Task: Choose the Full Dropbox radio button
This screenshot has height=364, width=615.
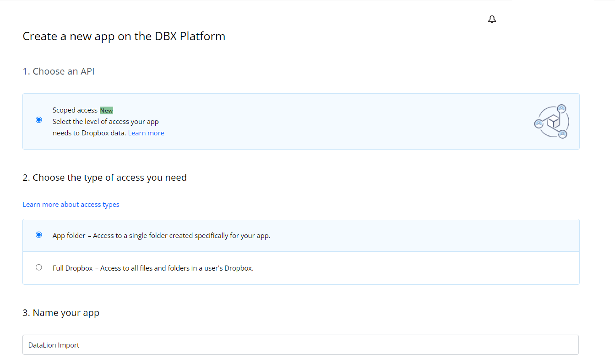Action: point(39,267)
